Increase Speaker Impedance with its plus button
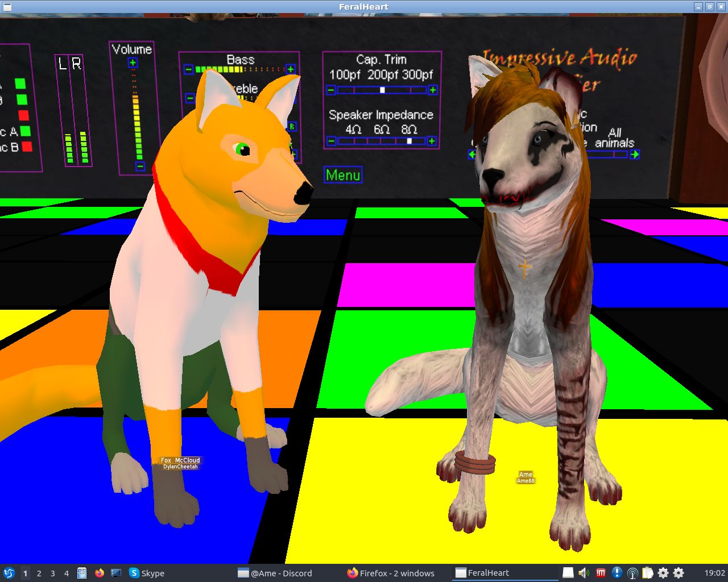 (x=432, y=141)
